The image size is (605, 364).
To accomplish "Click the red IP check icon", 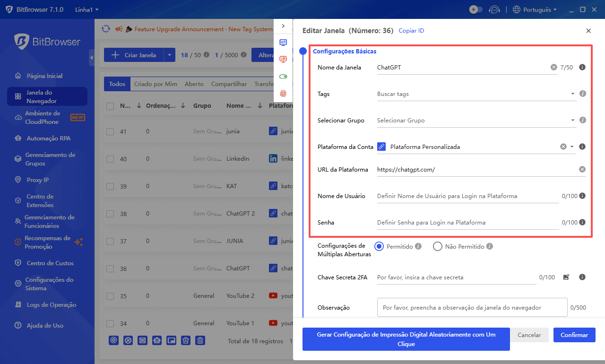I will [x=283, y=59].
